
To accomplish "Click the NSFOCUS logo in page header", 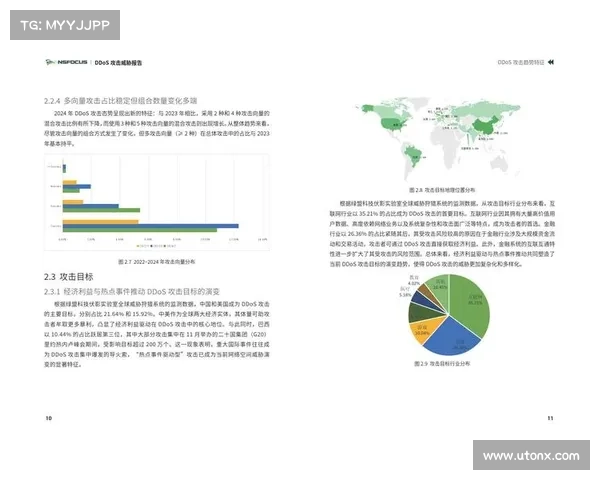I will coord(66,62).
